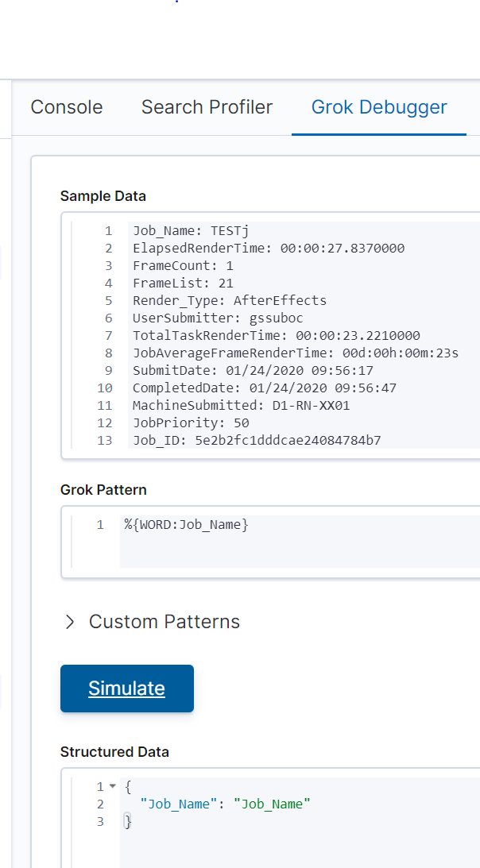Select the Grok Debugger tab

coord(379,107)
